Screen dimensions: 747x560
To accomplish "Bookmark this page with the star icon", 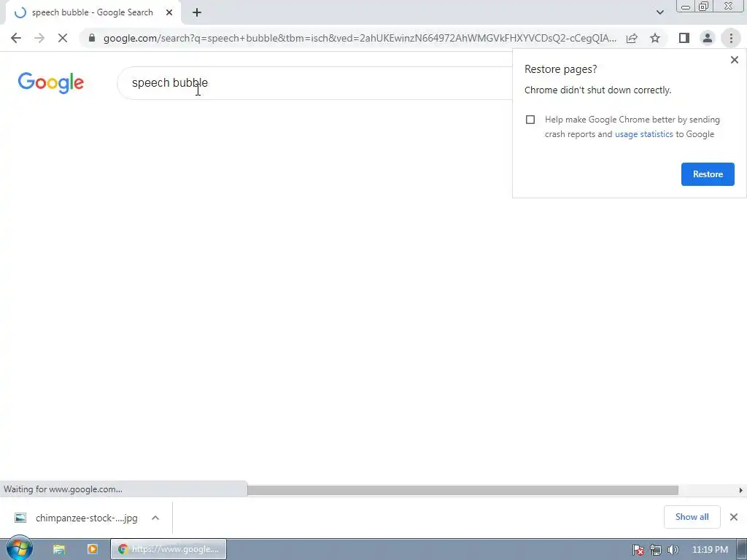I will (655, 38).
